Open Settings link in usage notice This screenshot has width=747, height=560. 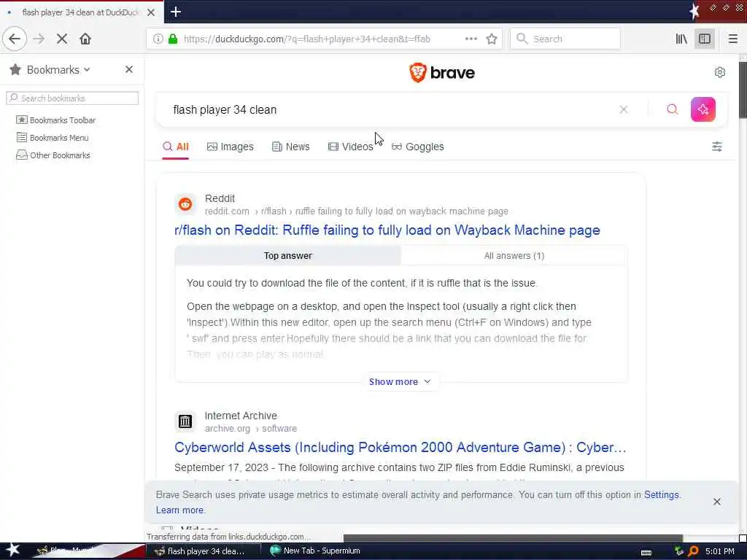(661, 495)
